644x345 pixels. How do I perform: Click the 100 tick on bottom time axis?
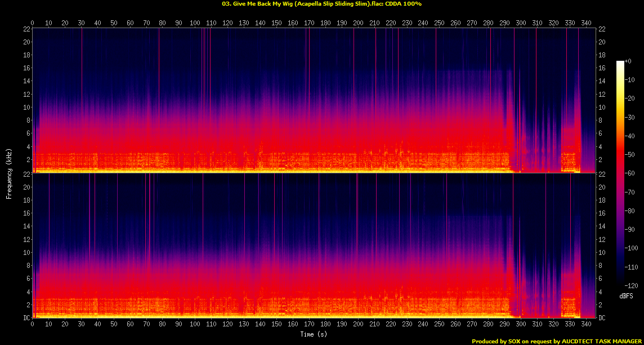pyautogui.click(x=195, y=324)
